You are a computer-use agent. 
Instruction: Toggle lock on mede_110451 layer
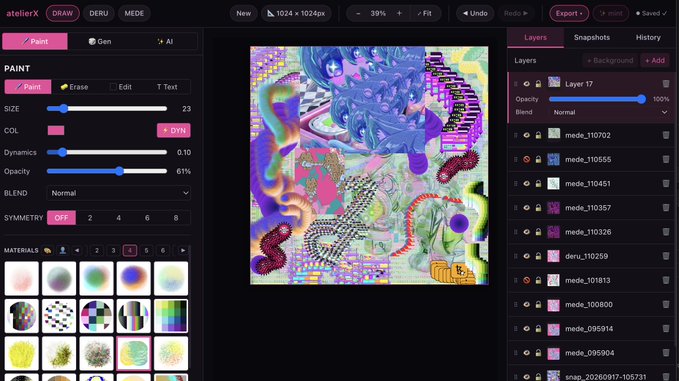coord(538,184)
